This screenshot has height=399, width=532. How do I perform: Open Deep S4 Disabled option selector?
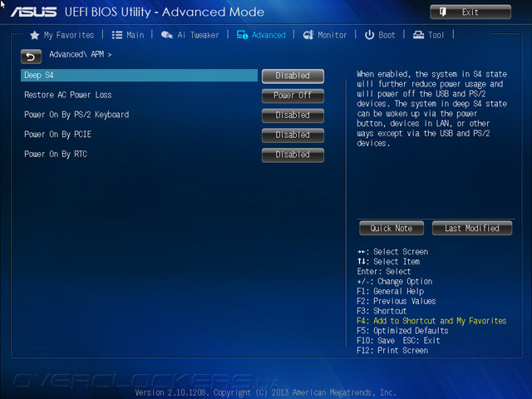293,76
